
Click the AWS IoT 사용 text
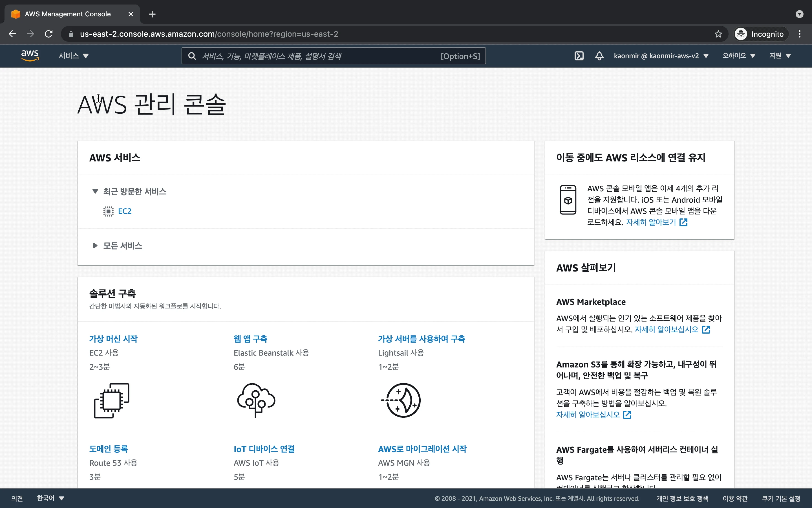tap(256, 463)
